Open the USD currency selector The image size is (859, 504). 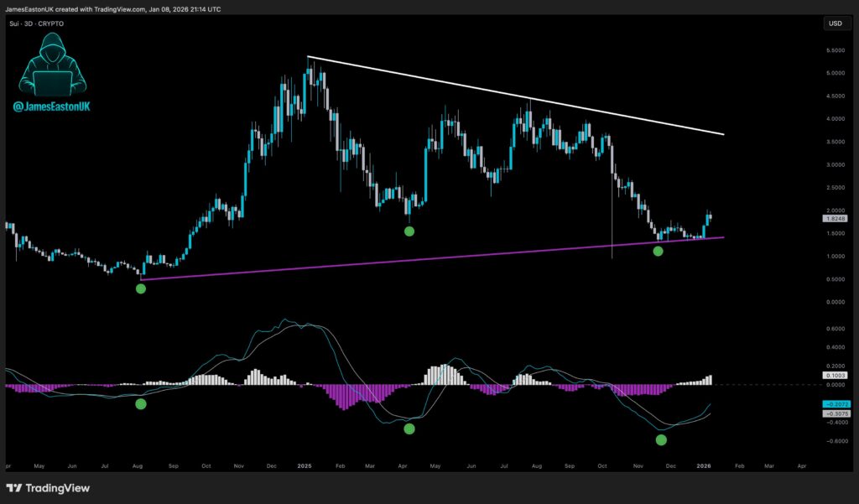click(836, 23)
